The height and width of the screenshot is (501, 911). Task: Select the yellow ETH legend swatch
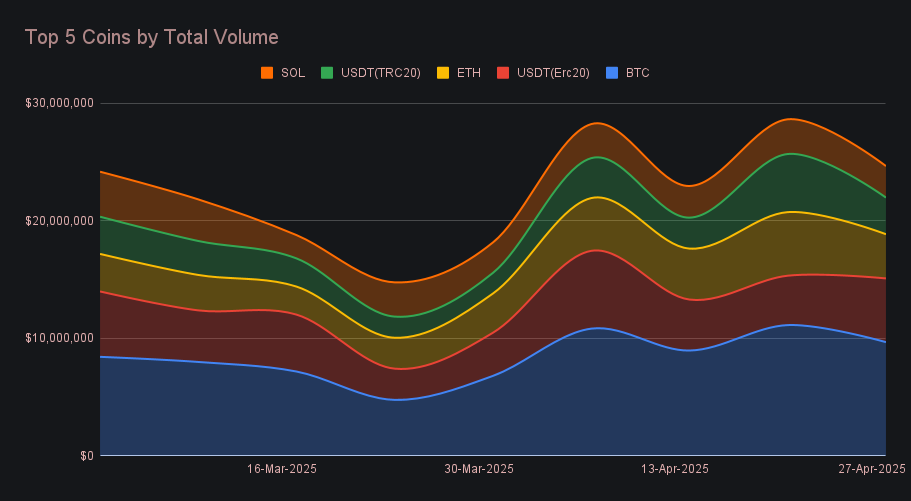[441, 73]
